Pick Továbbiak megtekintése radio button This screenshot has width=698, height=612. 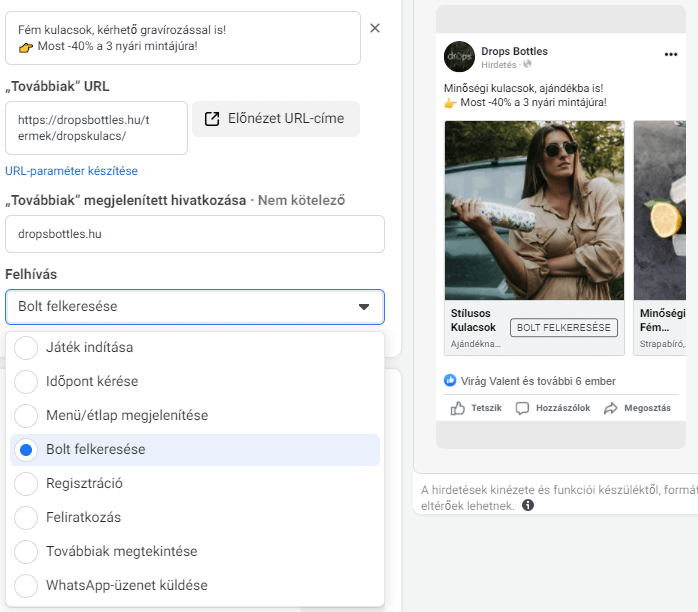(26, 551)
